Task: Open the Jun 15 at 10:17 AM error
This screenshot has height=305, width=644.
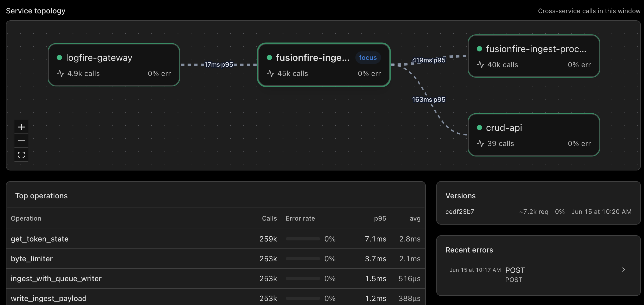Action: coord(538,275)
